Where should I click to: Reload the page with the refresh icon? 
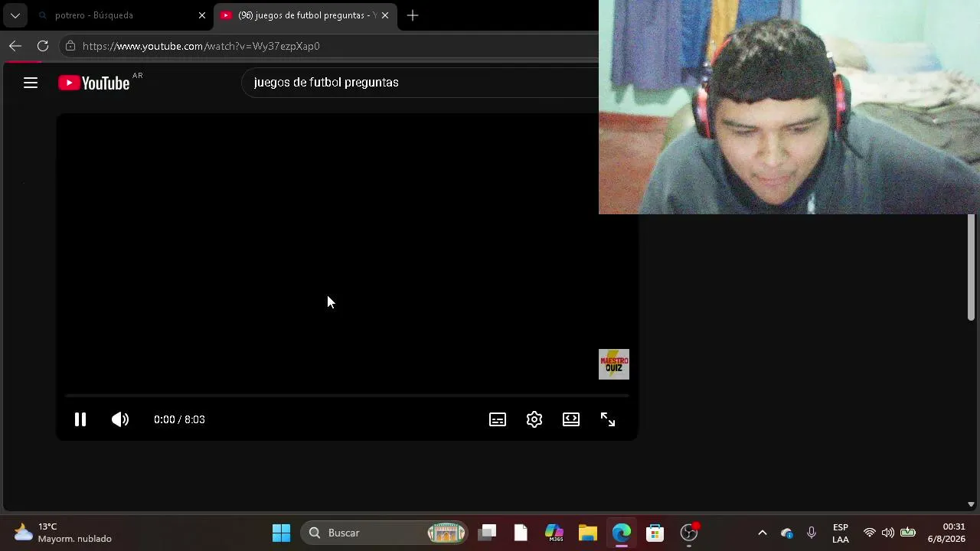click(43, 46)
